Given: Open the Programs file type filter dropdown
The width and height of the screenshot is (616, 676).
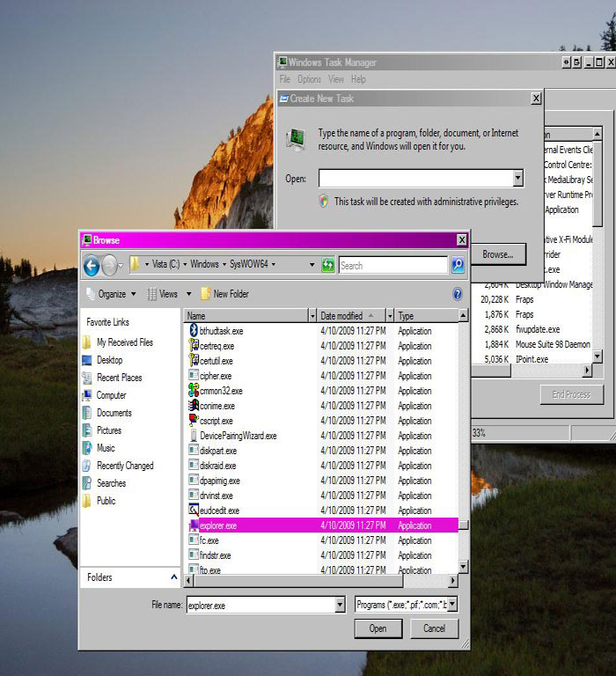Looking at the screenshot, I should [452, 604].
